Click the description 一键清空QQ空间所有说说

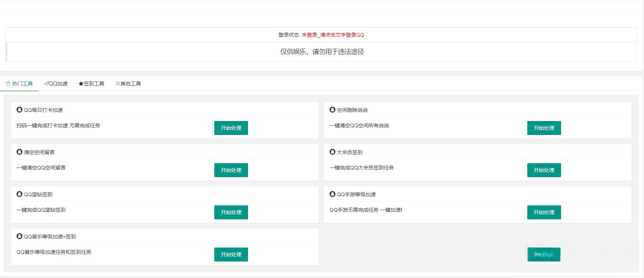pyautogui.click(x=359, y=125)
